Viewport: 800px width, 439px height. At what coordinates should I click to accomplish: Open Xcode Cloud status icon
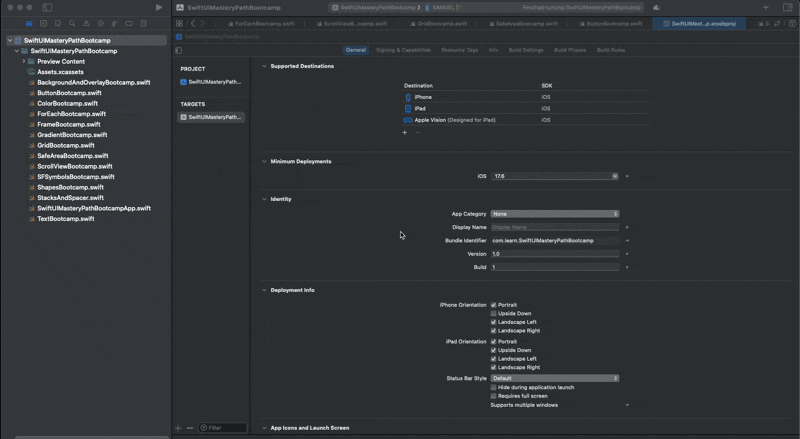[x=657, y=8]
